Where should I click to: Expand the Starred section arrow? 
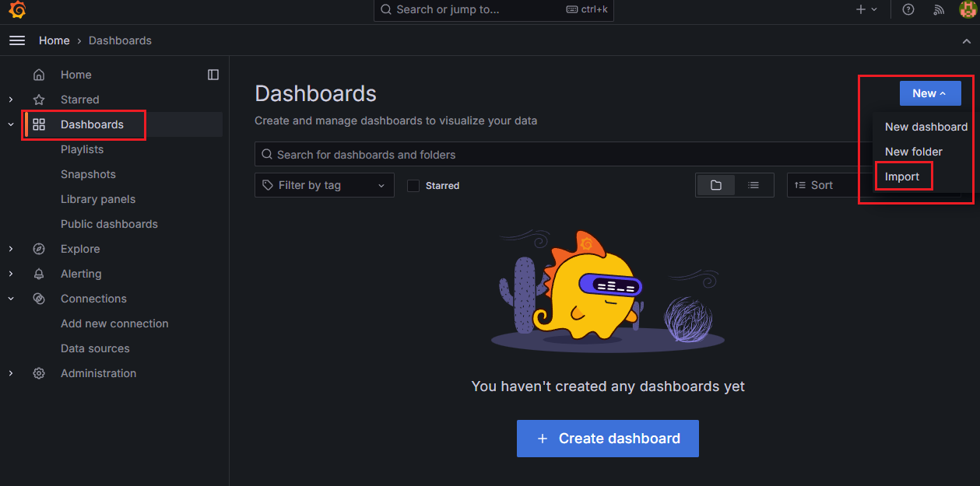(x=11, y=100)
